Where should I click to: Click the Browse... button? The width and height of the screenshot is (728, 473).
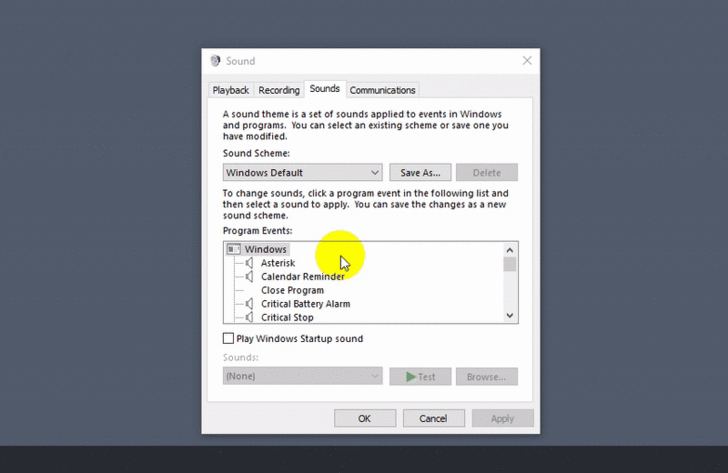pyautogui.click(x=487, y=377)
